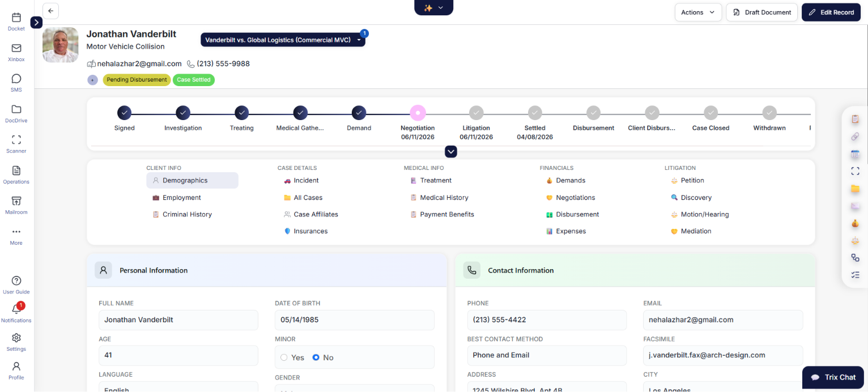Click checklist icon in right quick panel

click(x=855, y=275)
